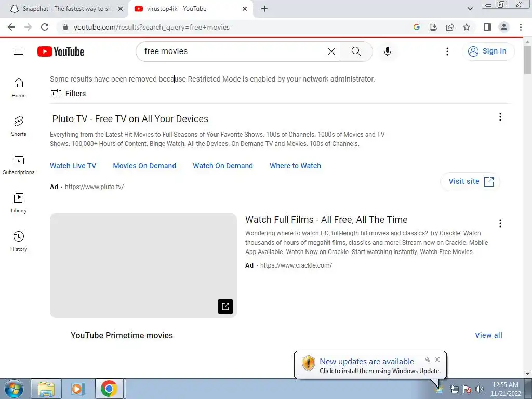This screenshot has height=399, width=532.
Task: Open the Chrome profile avatar menu
Action: tap(504, 27)
